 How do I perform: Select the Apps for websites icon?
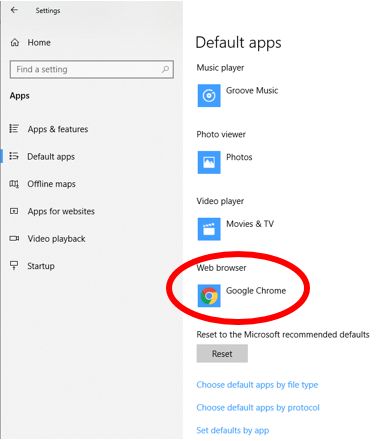[x=14, y=211]
